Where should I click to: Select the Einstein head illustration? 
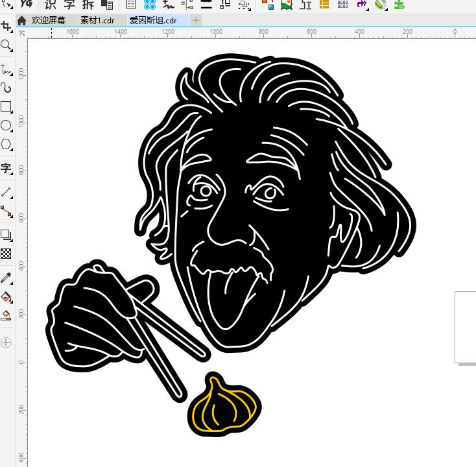click(275, 202)
